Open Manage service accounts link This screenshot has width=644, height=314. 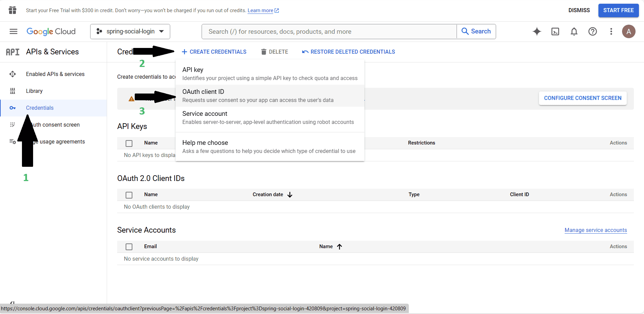click(595, 230)
